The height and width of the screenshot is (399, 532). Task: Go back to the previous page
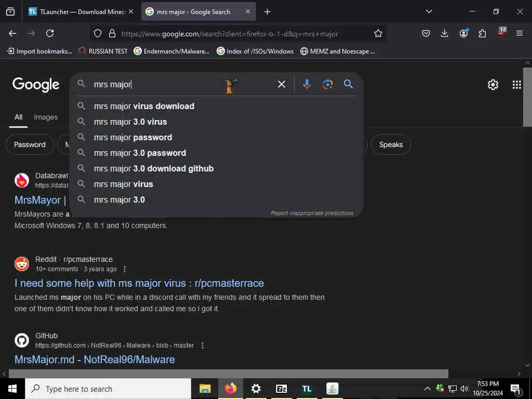coord(12,33)
